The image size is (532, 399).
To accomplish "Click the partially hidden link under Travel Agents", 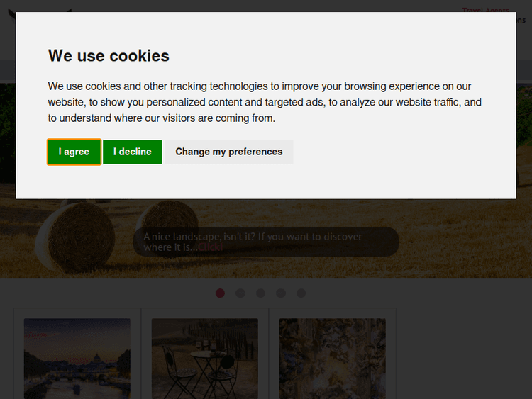I will [x=522, y=20].
